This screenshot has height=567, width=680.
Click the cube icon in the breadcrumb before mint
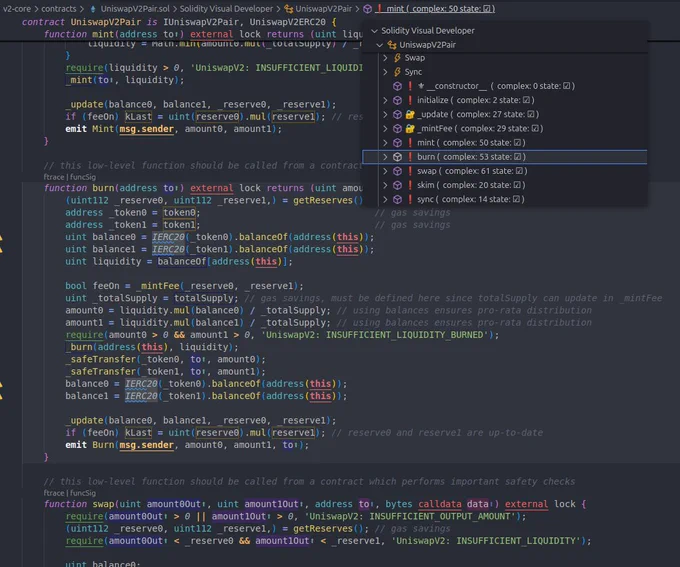[367, 9]
